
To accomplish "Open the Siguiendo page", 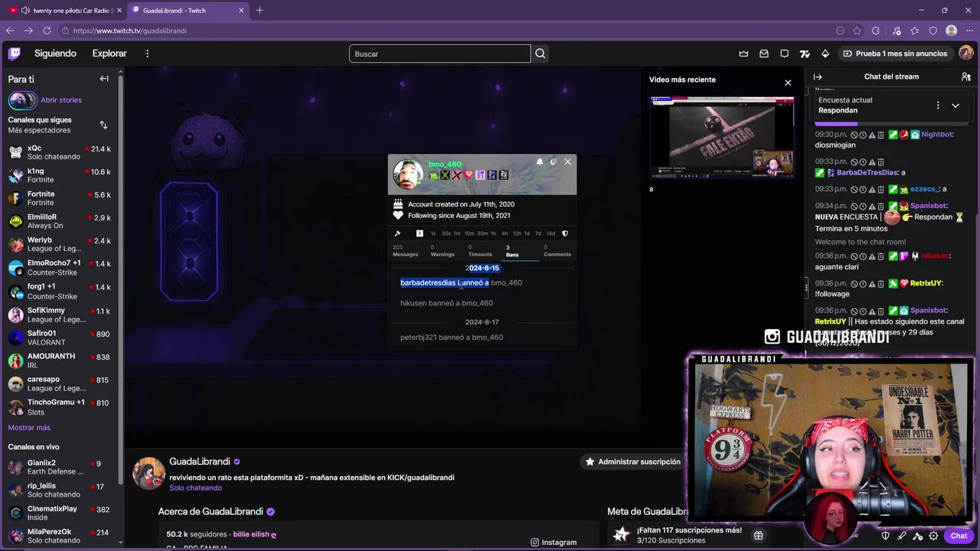I will 55,54.
